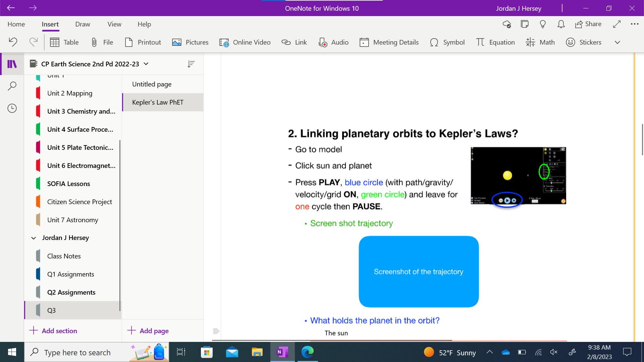Click the Add page button

(x=148, y=331)
